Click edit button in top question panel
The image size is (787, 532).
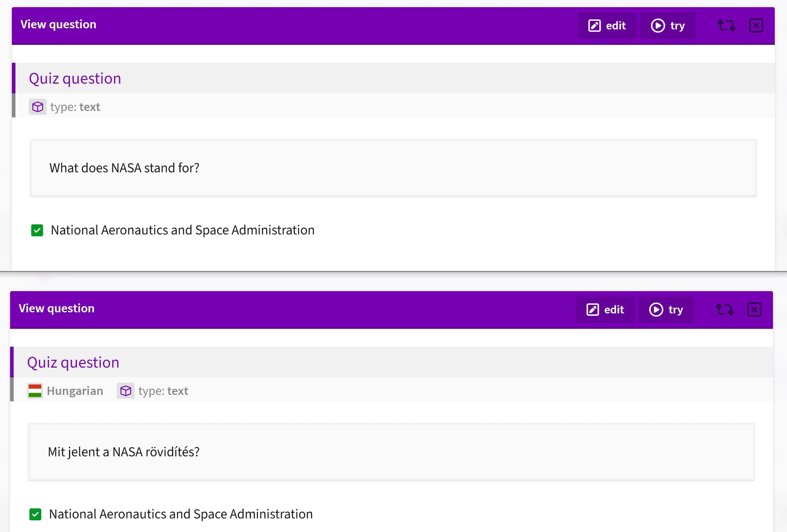tap(606, 26)
